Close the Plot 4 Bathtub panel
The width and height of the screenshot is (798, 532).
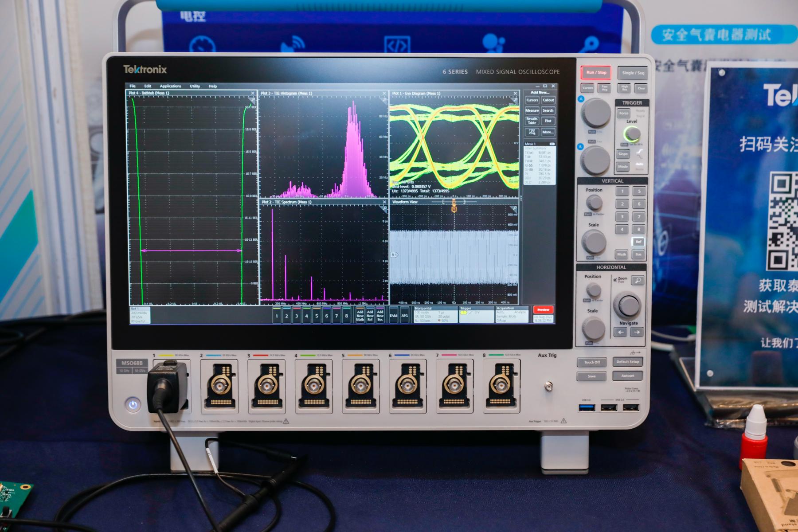[253, 94]
